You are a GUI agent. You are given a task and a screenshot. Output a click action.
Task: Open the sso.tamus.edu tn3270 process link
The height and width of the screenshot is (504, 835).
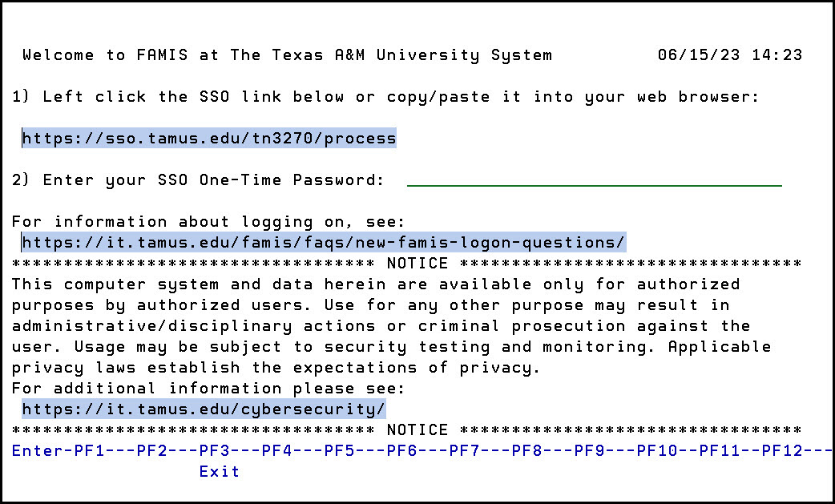tap(208, 139)
